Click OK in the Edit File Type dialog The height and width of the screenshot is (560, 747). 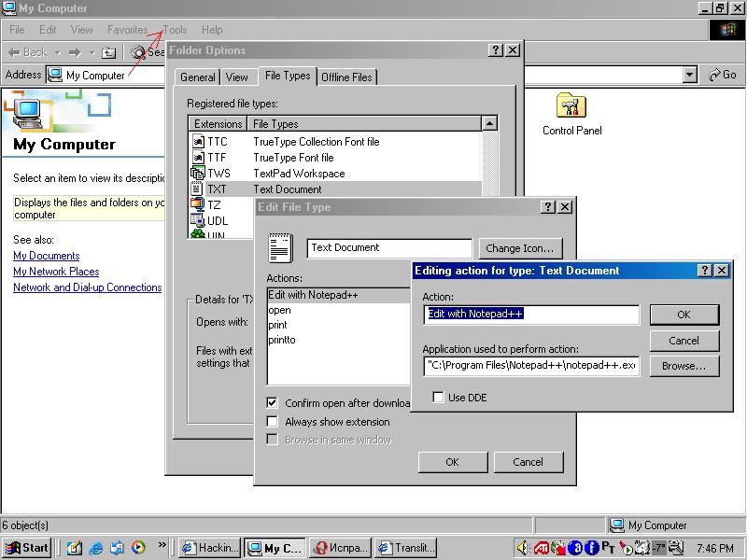[453, 462]
